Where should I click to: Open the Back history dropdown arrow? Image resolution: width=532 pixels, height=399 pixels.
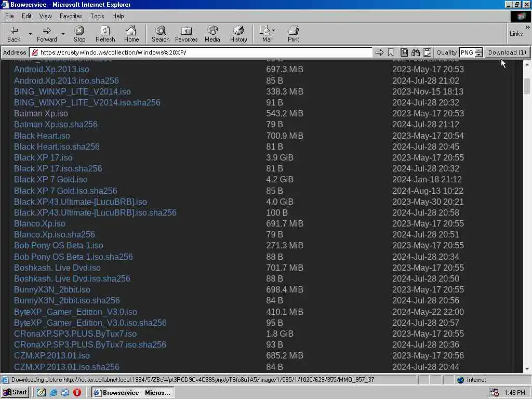30,34
